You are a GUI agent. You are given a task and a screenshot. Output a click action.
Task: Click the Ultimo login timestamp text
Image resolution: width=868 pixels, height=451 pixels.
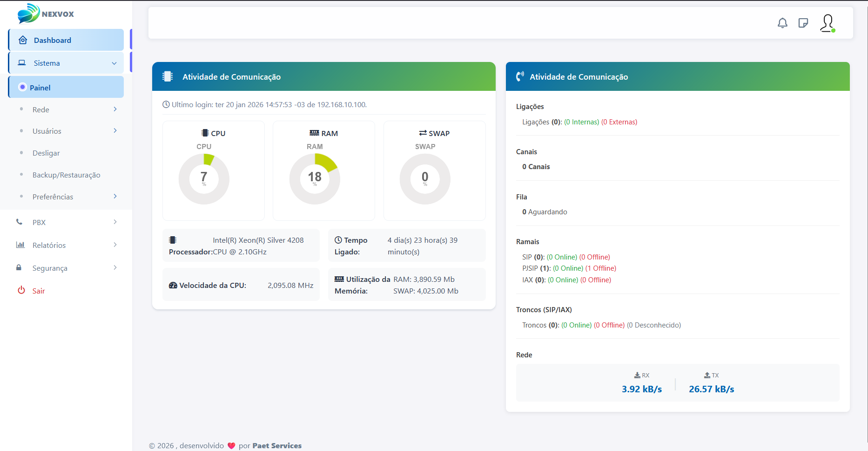point(269,105)
